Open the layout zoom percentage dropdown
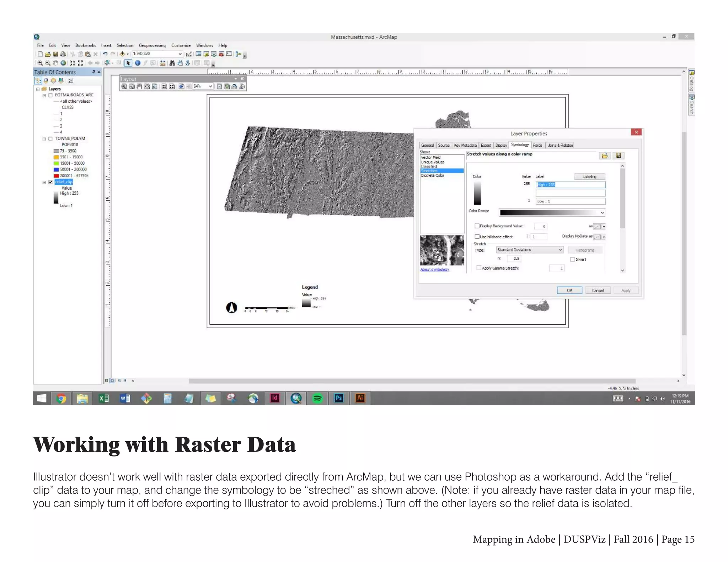Viewport: 728px width, 562px height. pyautogui.click(x=210, y=86)
